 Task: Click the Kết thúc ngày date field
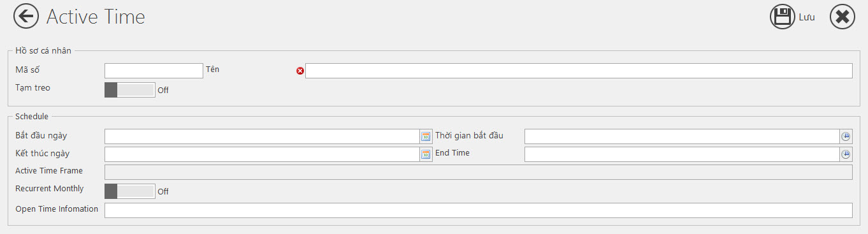click(262, 154)
